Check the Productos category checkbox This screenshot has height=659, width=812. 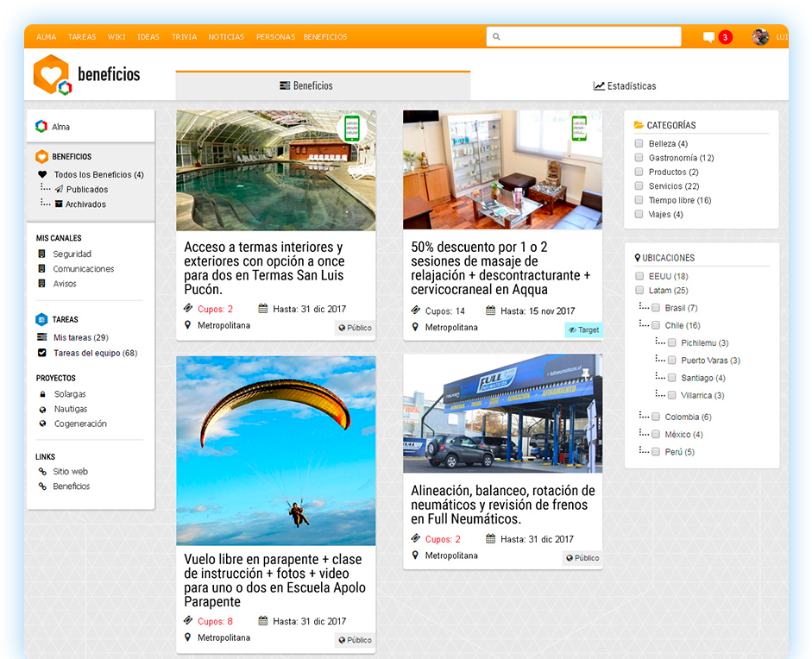click(639, 172)
